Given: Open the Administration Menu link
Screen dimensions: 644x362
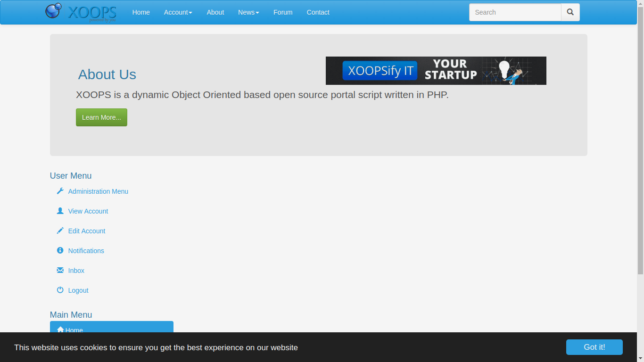Looking at the screenshot, I should click(98, 191).
